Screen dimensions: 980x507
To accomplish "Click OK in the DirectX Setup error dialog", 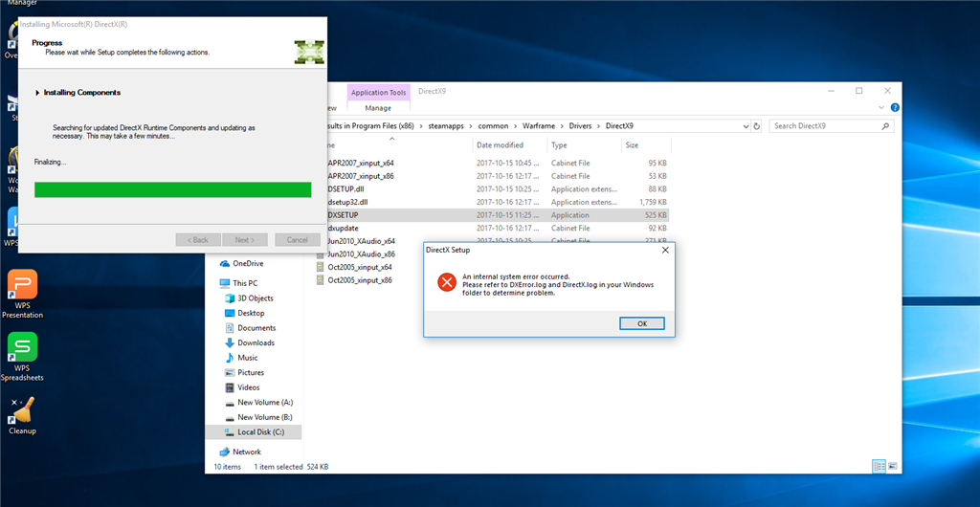I will tap(642, 323).
